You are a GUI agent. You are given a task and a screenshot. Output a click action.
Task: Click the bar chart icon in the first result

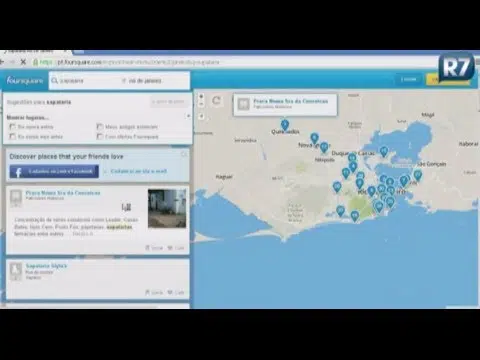click(126, 207)
